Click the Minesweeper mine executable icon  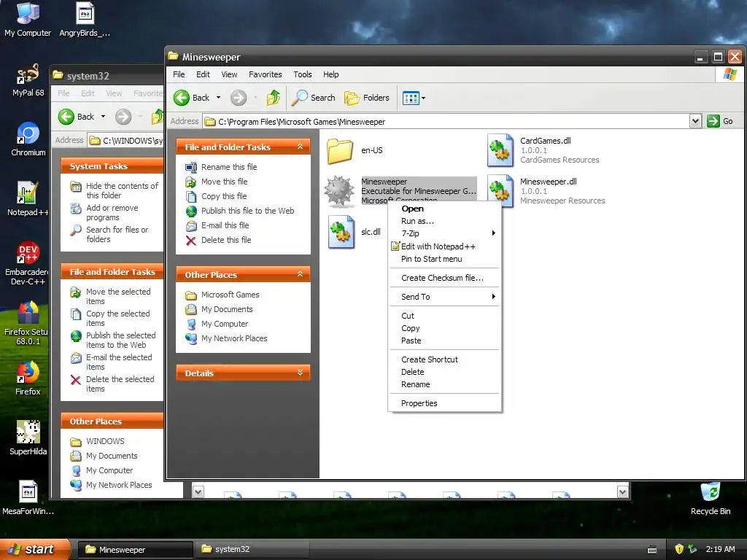(339, 191)
